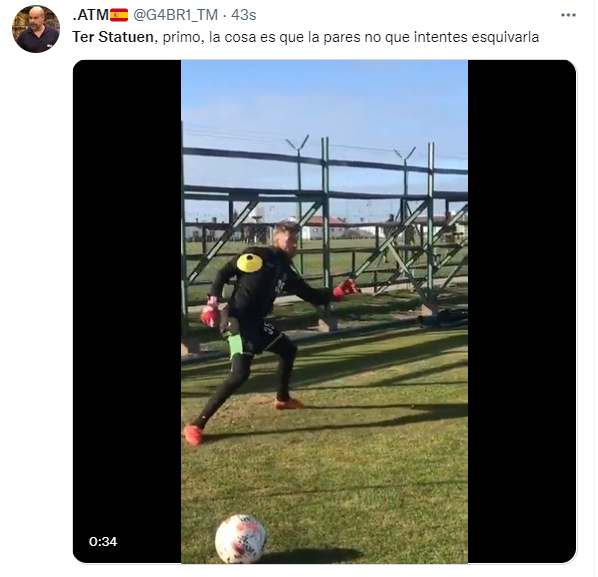Screen dimensions: 598x577
Task: Click the right black bar of the video
Action: pos(521,311)
